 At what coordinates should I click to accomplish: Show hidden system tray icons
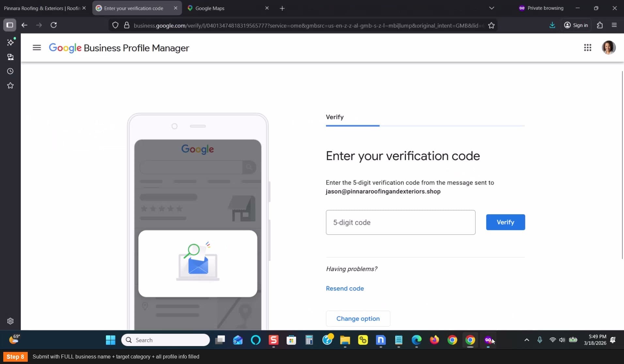click(x=527, y=340)
